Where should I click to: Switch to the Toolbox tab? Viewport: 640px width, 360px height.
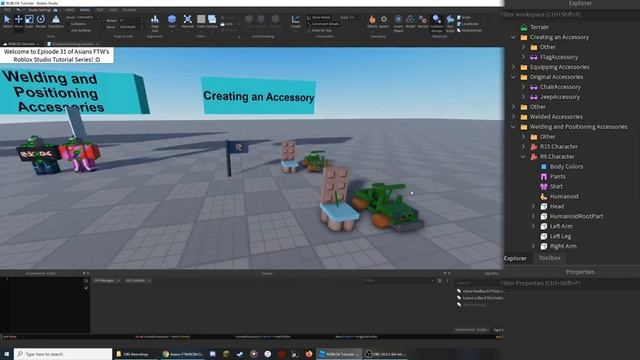click(549, 258)
